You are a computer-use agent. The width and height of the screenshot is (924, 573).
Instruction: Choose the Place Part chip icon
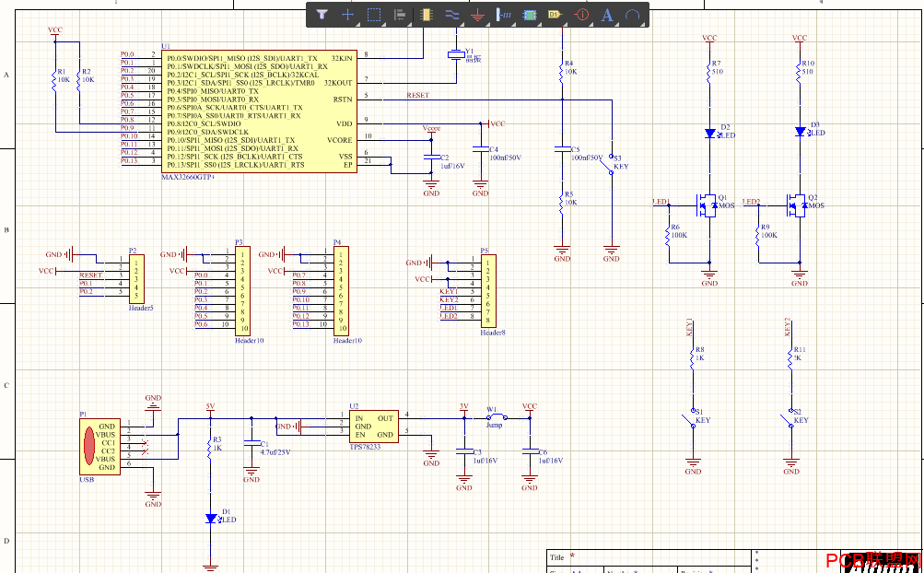point(426,15)
